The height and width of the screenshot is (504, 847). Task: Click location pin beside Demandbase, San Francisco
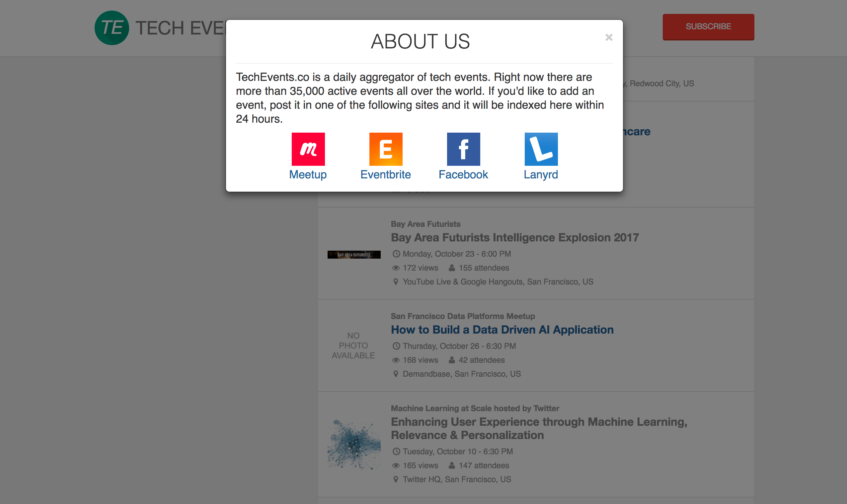tap(396, 374)
